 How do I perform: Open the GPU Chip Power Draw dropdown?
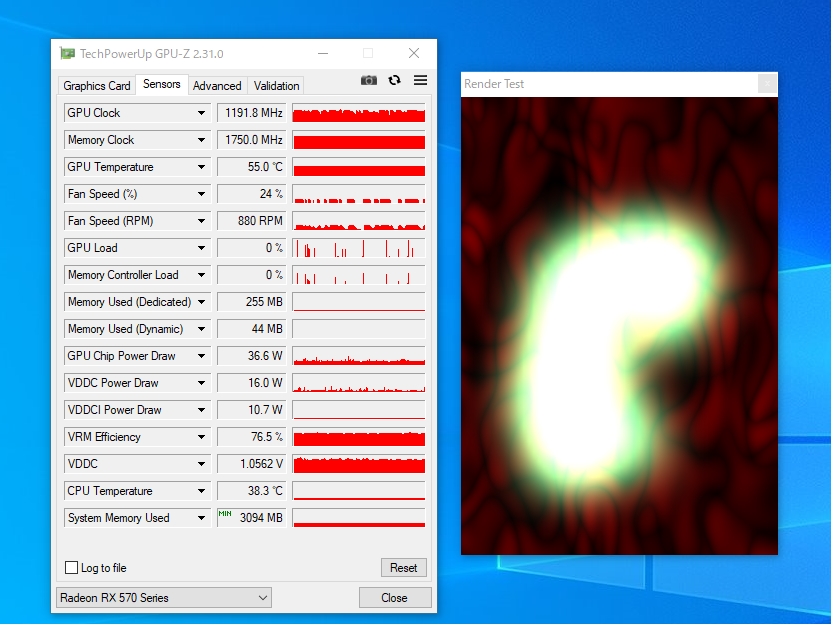pos(201,356)
